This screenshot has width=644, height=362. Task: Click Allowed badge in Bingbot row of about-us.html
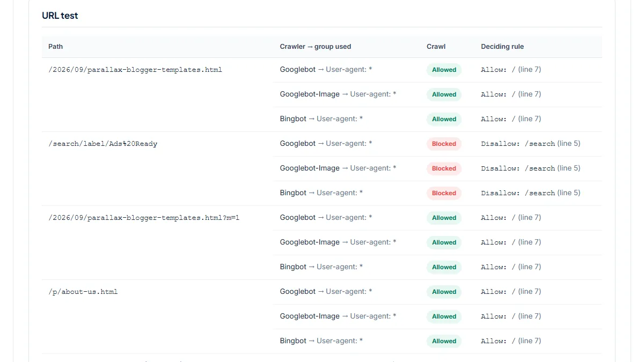[444, 341]
